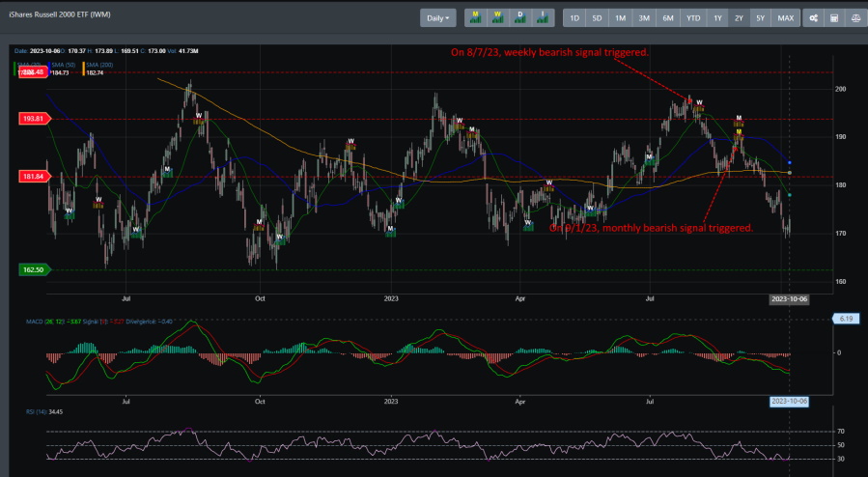
Task: Toggle the daily (D) signal icon
Action: point(520,17)
